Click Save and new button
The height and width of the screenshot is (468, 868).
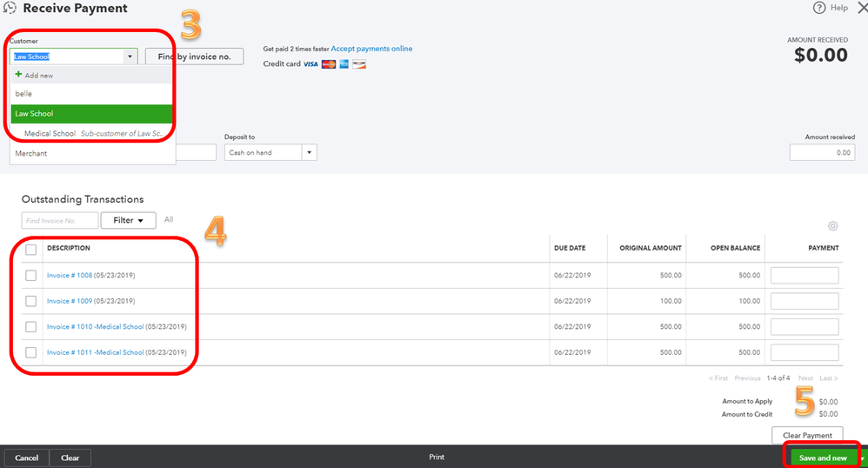coord(823,458)
